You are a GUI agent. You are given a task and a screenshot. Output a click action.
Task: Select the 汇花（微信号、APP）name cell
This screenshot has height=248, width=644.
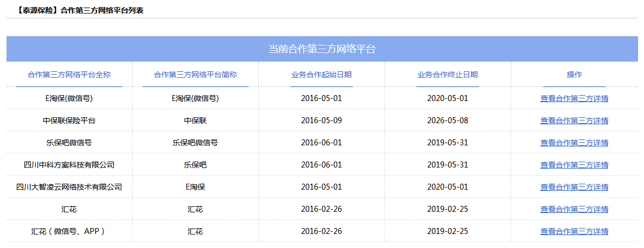point(69,231)
